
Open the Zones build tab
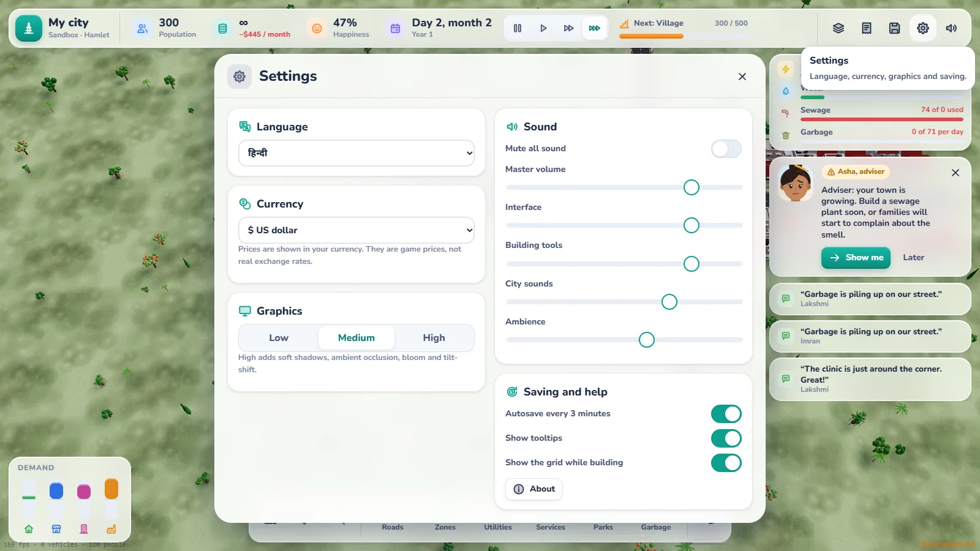click(445, 527)
